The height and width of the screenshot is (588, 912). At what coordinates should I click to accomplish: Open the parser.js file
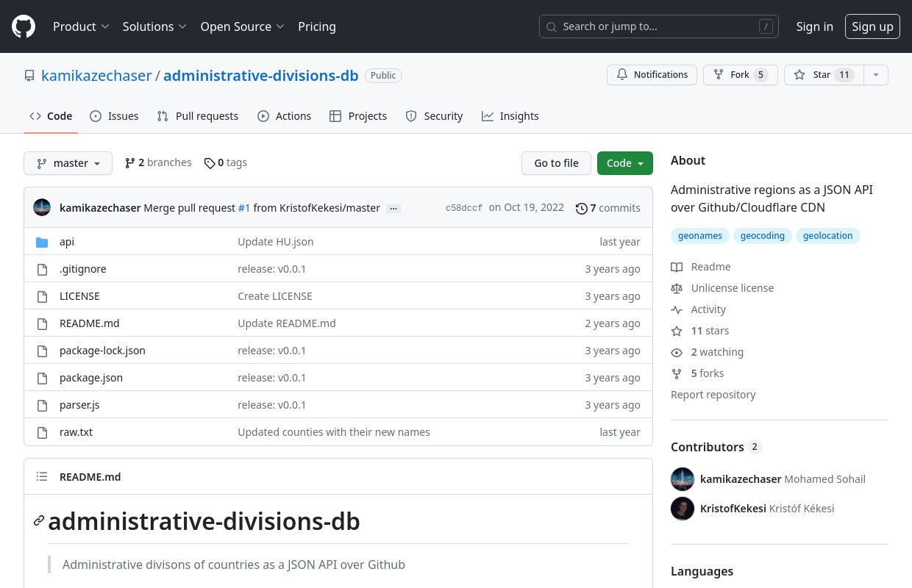pos(79,405)
